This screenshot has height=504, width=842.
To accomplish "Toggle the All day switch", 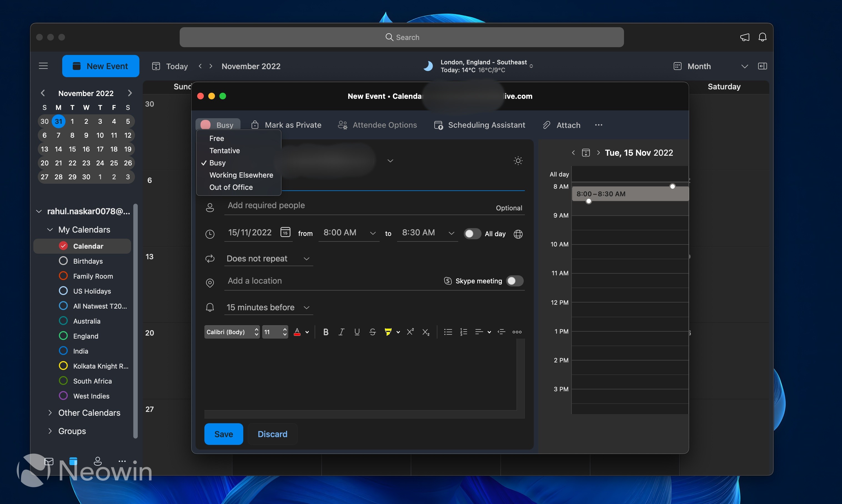I will 472,234.
